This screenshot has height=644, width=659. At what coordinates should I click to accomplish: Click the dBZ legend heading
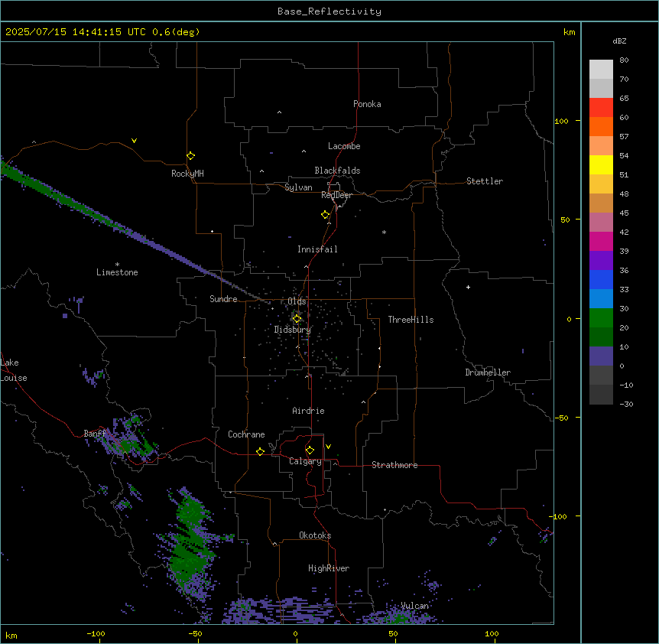(x=619, y=41)
